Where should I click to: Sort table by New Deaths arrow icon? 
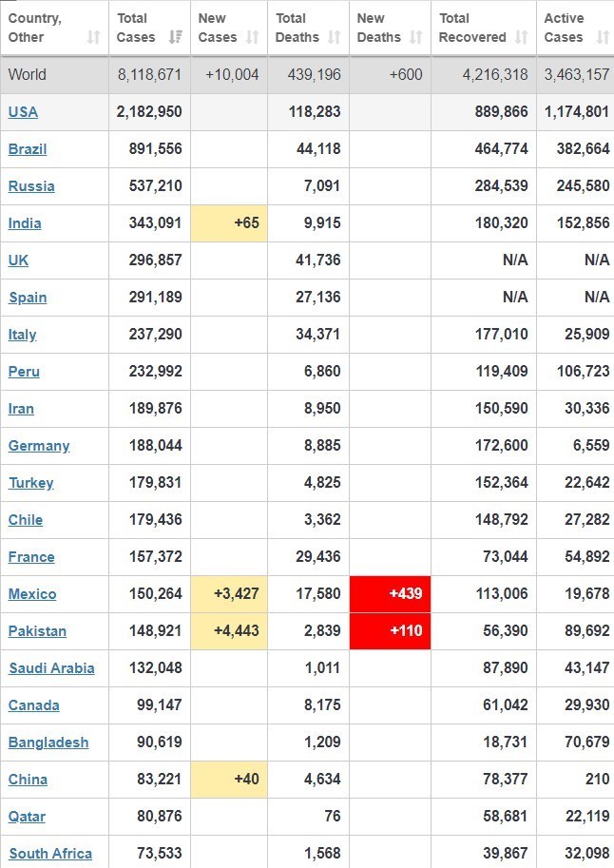[415, 38]
